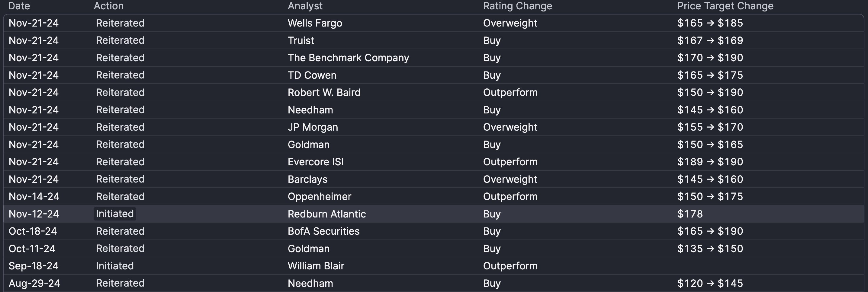Image resolution: width=868 pixels, height=292 pixels.
Task: Select the Wells Fargo analyst row
Action: tap(434, 23)
